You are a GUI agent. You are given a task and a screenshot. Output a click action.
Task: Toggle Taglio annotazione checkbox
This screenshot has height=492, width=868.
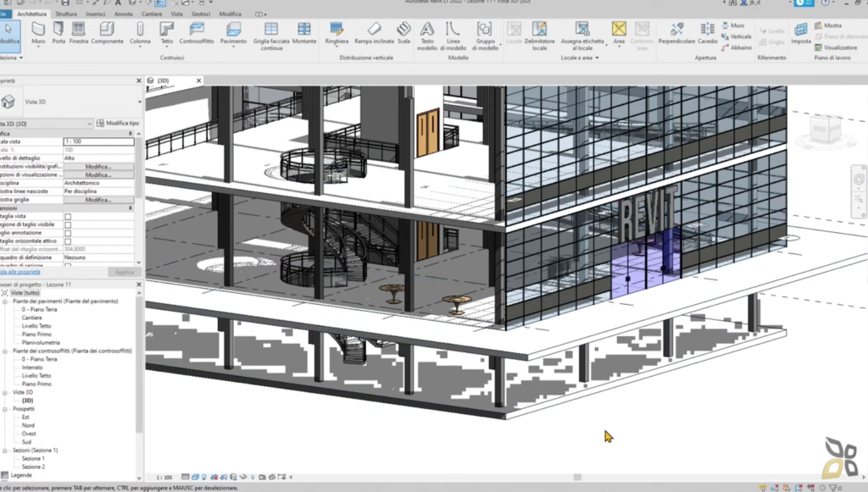[x=68, y=233]
